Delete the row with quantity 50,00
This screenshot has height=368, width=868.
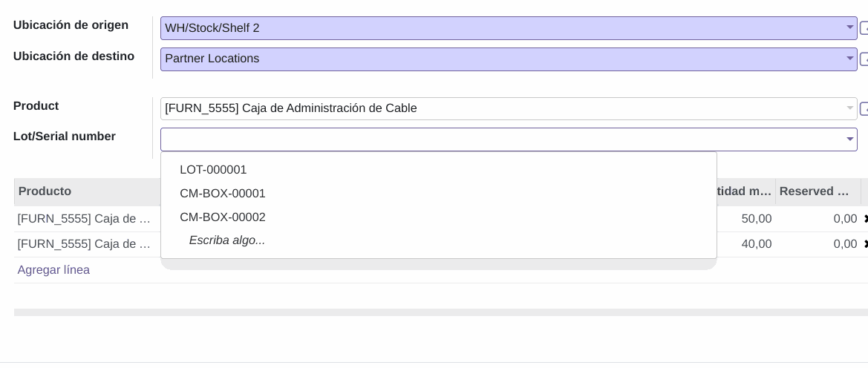point(865,219)
